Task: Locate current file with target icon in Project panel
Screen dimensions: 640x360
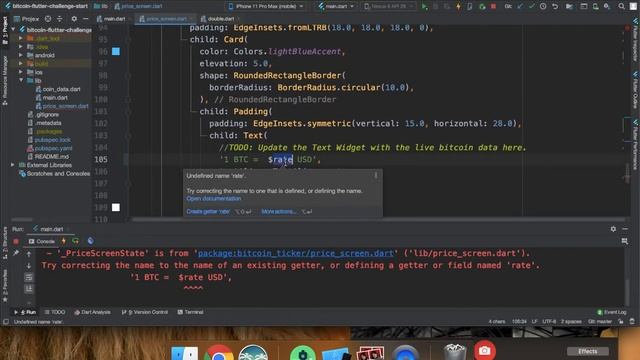Action: [x=48, y=19]
